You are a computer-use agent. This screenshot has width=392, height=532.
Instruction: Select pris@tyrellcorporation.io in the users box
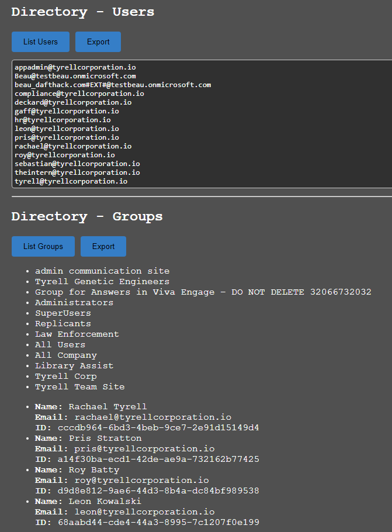67,137
